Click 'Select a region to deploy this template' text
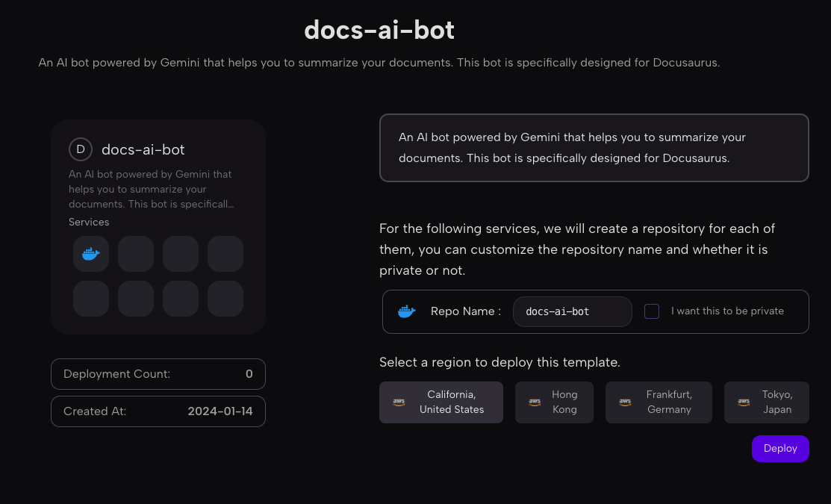 point(499,362)
